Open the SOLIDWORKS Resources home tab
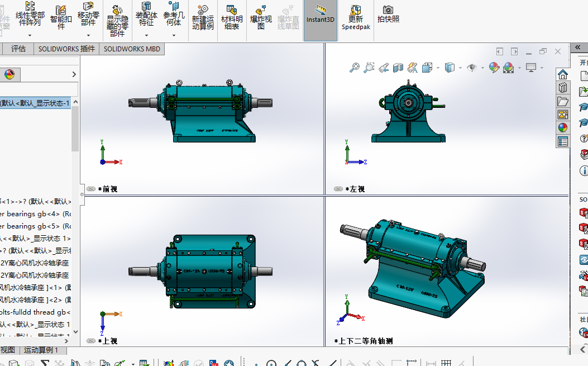This screenshot has height=366, width=588. [x=562, y=75]
